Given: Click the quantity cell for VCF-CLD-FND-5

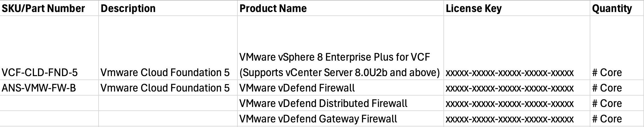Looking at the screenshot, I should (607, 73).
